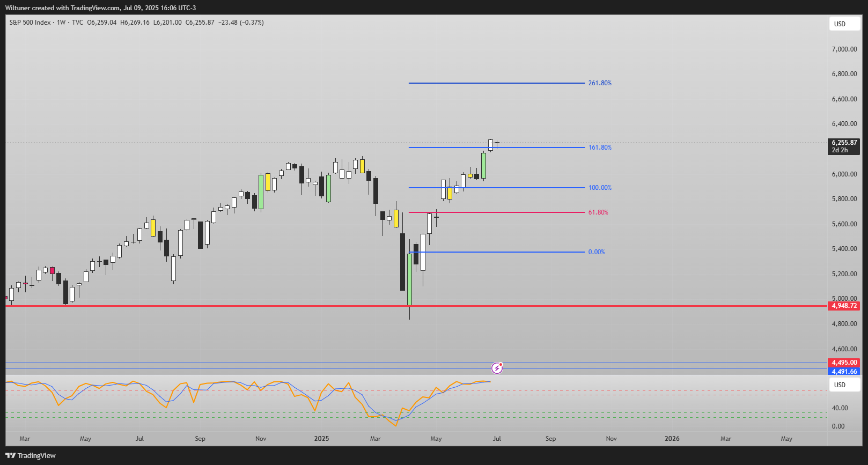Click the header text mentioning Wiltuner
The image size is (868, 465).
(x=100, y=8)
